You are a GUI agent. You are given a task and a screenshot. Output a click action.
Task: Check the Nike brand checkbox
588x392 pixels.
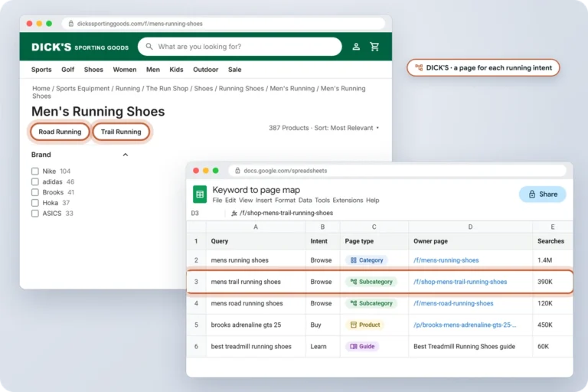(35, 171)
